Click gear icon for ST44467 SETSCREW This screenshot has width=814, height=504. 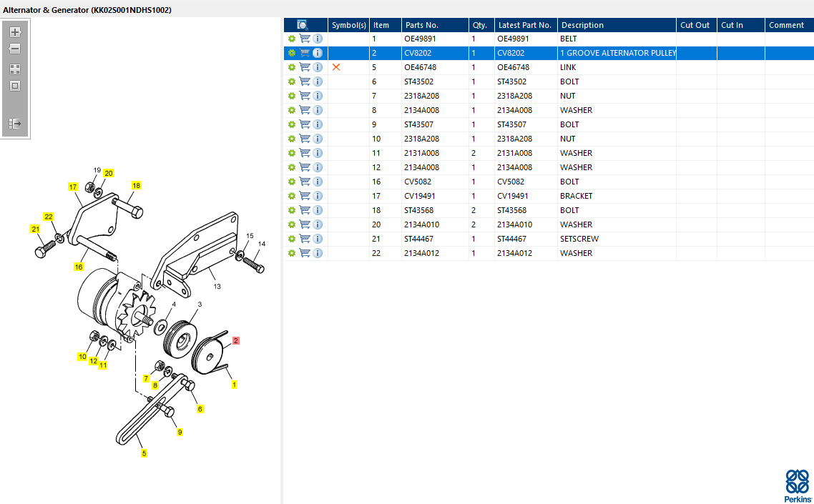click(292, 239)
